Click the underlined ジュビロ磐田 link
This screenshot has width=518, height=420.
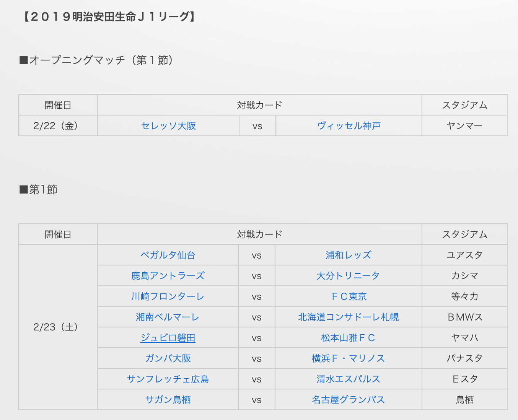pos(168,338)
